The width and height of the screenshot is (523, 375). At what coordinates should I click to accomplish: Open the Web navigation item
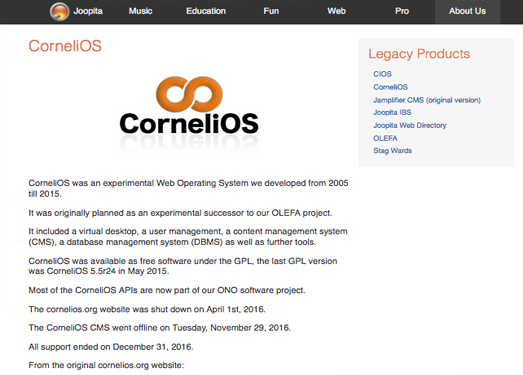click(x=336, y=11)
